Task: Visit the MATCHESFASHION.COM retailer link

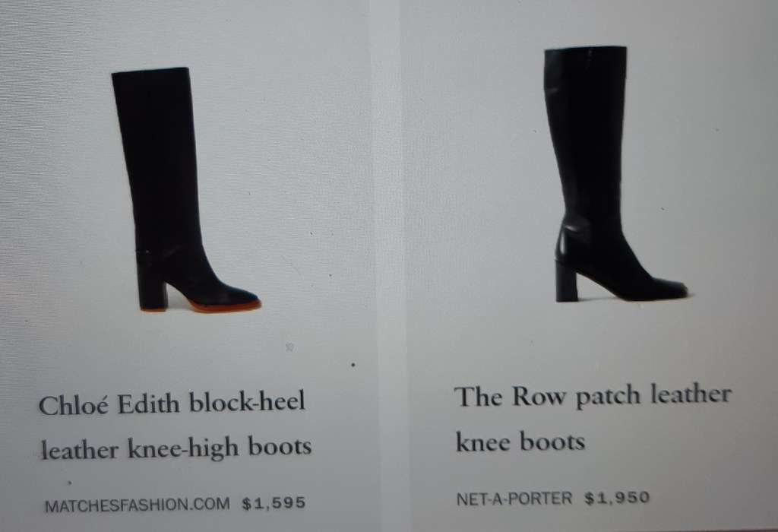Action: (x=138, y=505)
